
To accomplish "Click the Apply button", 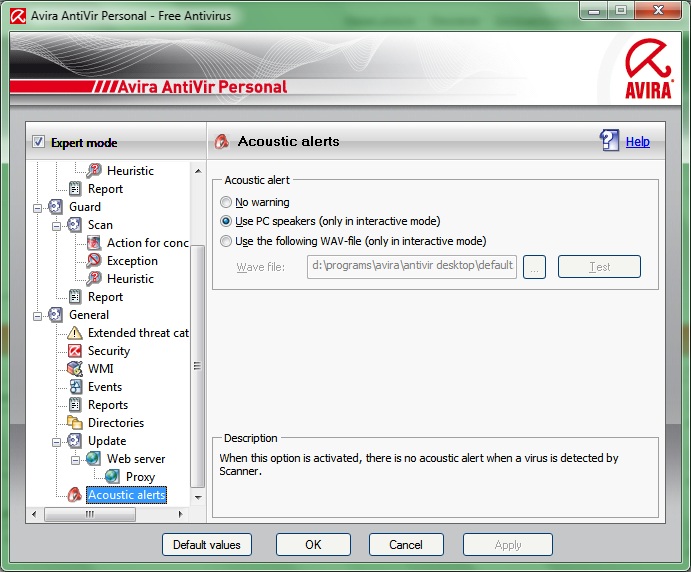I will pos(508,545).
